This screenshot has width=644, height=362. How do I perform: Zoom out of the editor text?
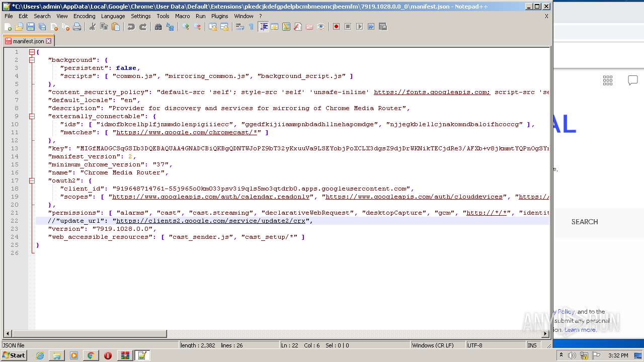pos(197,27)
